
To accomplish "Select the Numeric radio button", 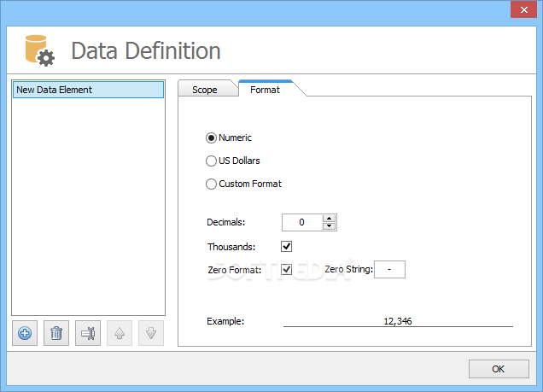I will pyautogui.click(x=211, y=137).
